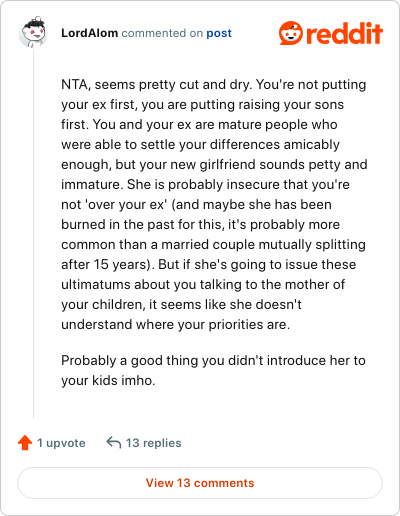
Task: Click the line starting 'after 15 years)'
Action: pyautogui.click(x=209, y=264)
